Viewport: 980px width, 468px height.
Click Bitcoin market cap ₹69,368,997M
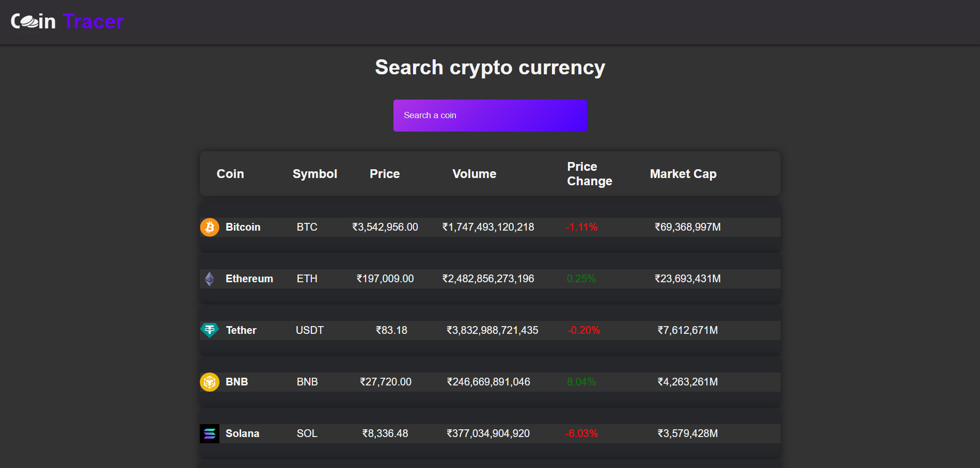click(x=688, y=227)
